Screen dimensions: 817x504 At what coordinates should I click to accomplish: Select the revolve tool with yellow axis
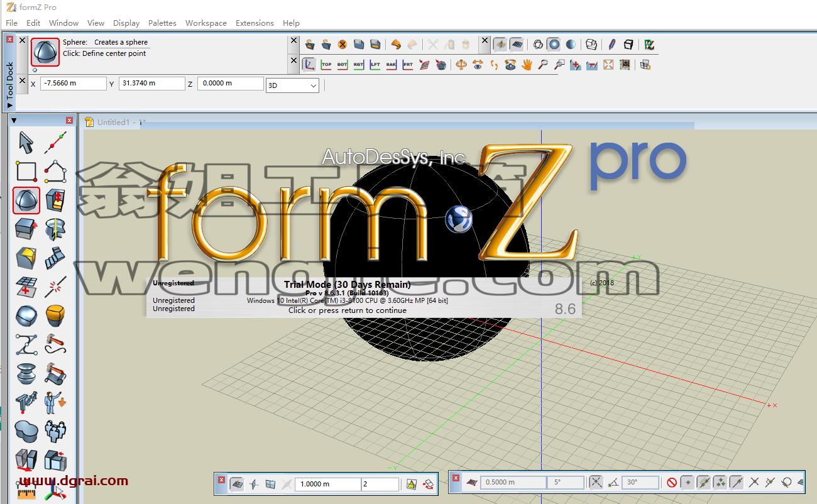[x=55, y=229]
